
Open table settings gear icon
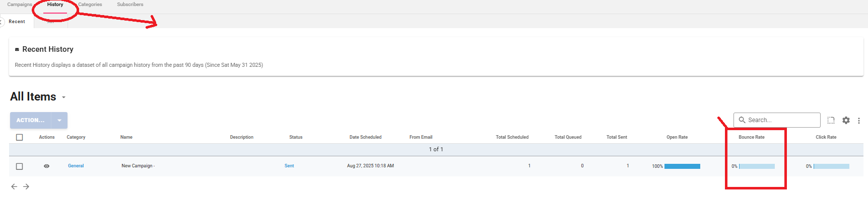846,120
